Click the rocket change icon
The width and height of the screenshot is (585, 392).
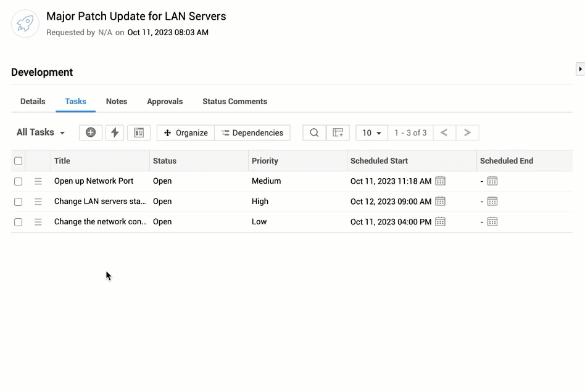[x=25, y=24]
